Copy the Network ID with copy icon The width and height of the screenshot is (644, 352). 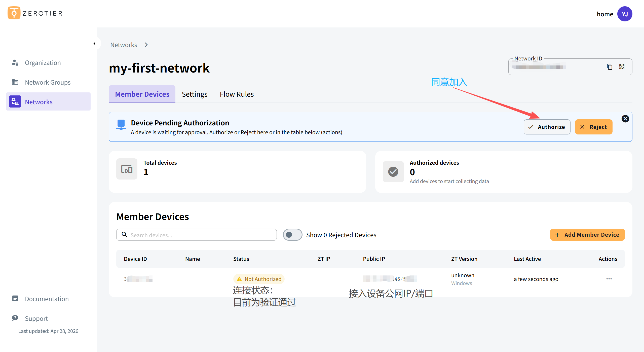point(610,67)
